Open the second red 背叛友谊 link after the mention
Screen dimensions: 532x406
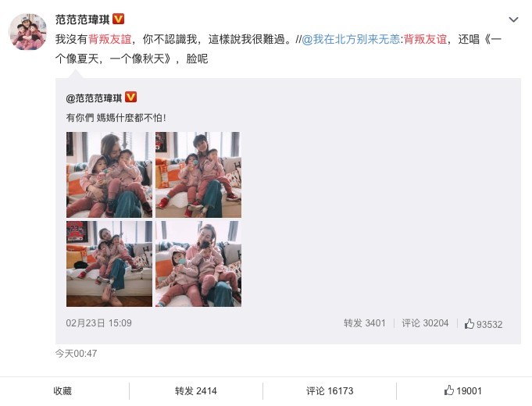point(425,39)
